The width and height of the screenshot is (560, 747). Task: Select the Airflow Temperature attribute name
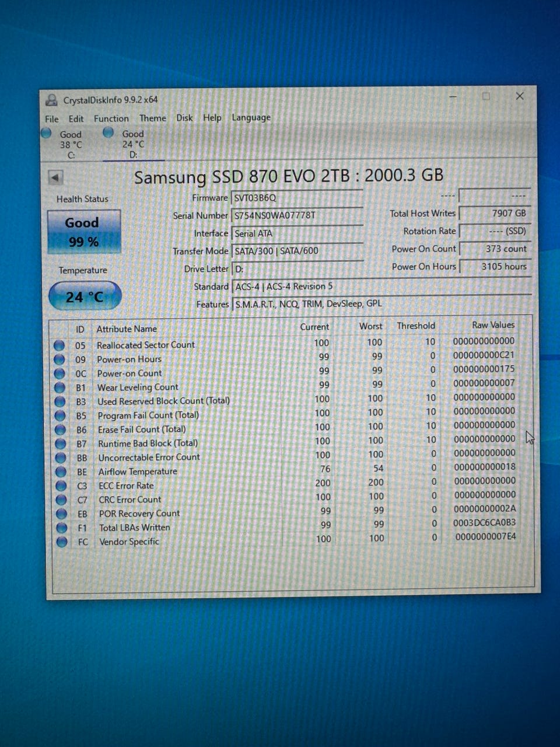(138, 472)
